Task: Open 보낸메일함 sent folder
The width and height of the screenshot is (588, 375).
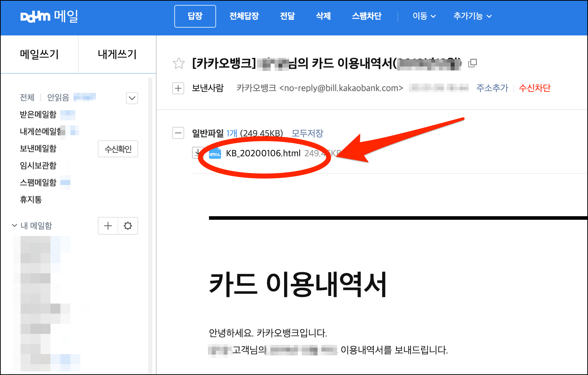Action: pos(38,149)
